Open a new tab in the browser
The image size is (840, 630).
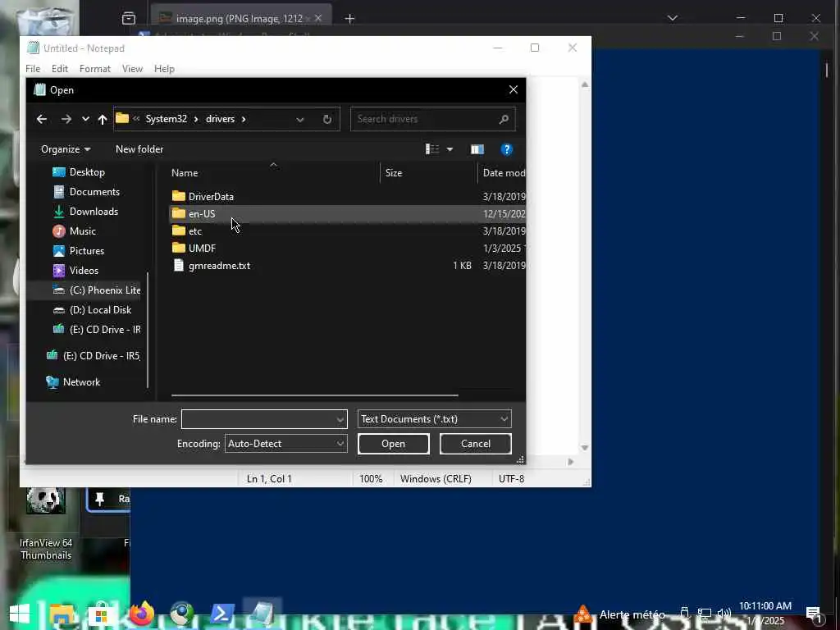tap(349, 19)
